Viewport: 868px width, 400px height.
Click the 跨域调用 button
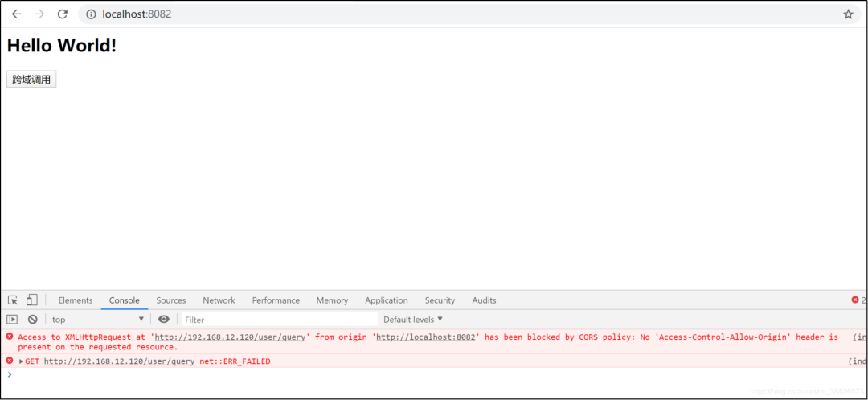point(31,80)
